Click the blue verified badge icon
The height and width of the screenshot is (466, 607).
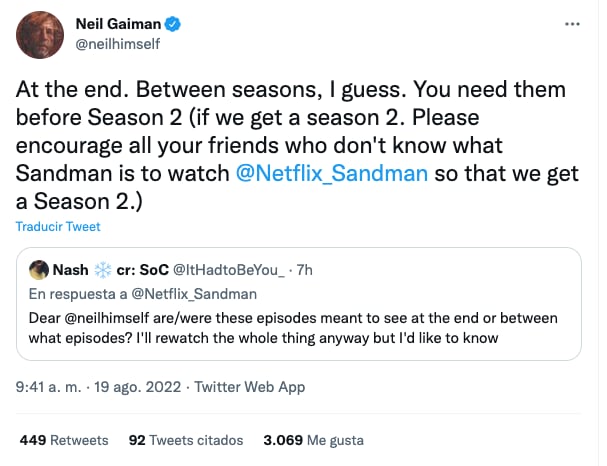(x=176, y=23)
